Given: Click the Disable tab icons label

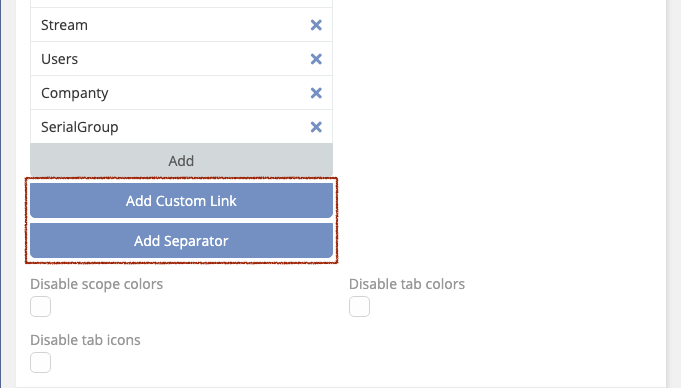Looking at the screenshot, I should pos(85,340).
